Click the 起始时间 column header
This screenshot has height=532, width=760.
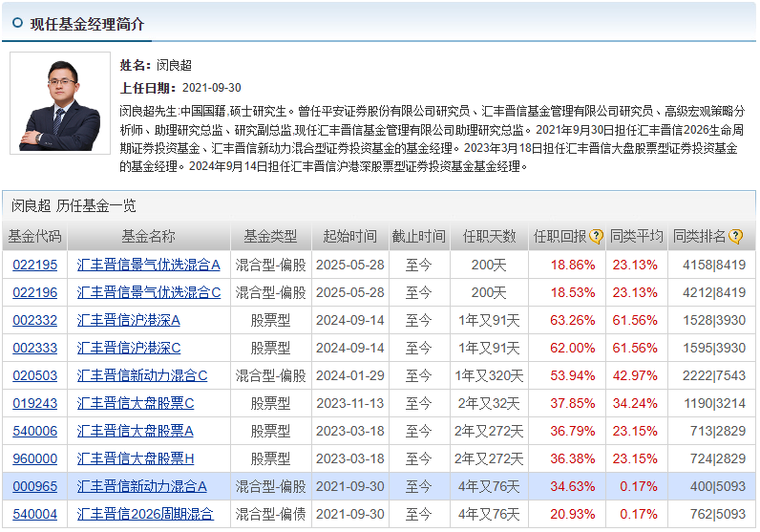pyautogui.click(x=350, y=236)
